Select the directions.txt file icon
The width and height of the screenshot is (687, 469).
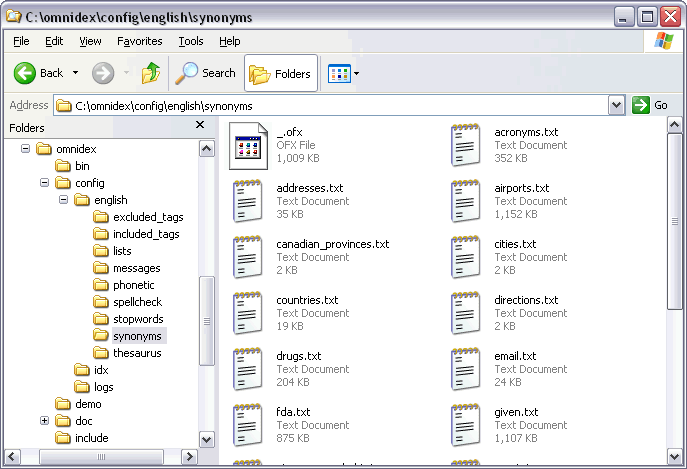click(x=465, y=313)
